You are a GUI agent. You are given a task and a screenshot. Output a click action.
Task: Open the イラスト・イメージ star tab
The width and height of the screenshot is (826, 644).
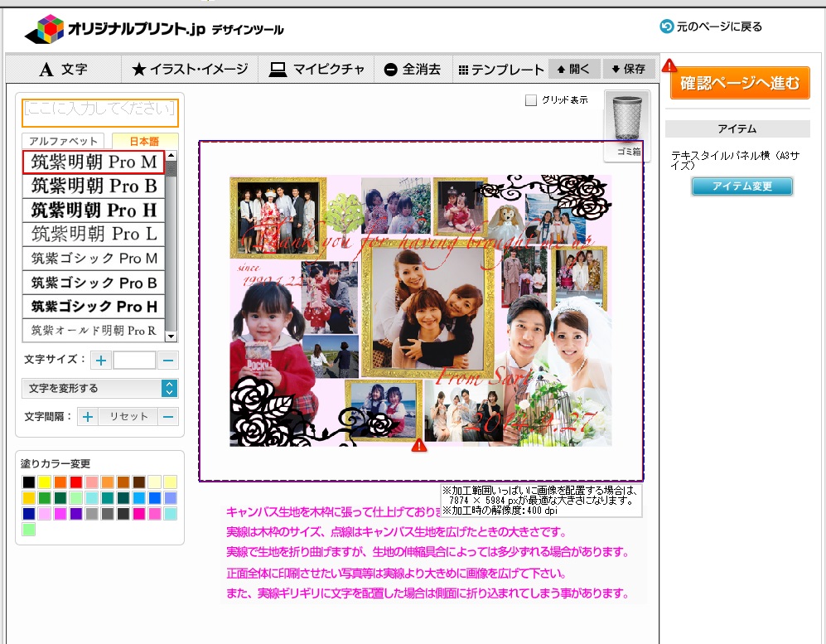coord(190,69)
